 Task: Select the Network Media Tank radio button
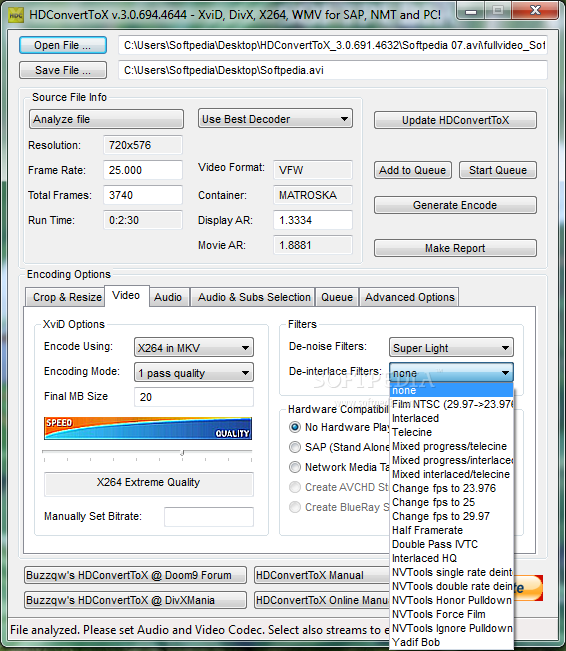click(x=295, y=467)
